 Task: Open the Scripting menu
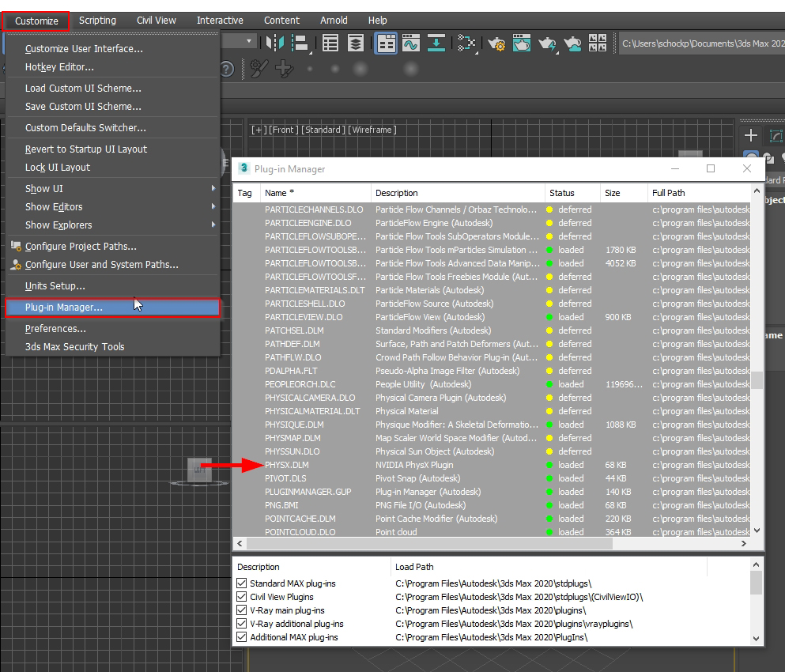tap(97, 20)
